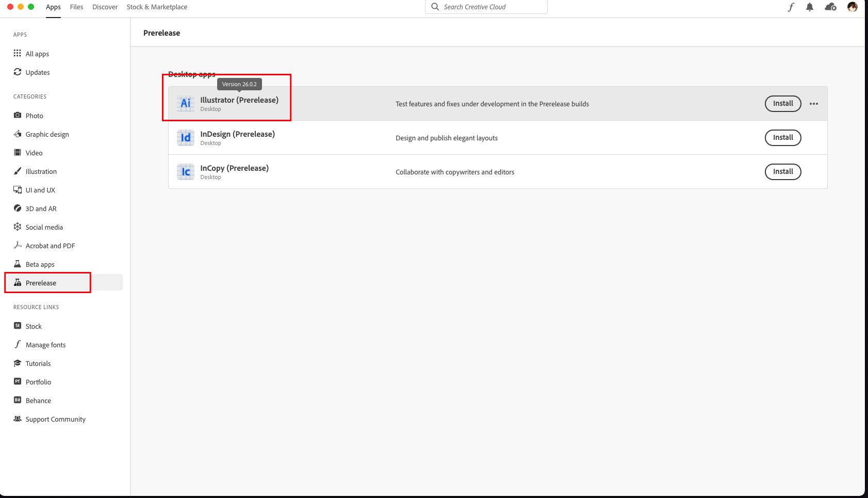Image resolution: width=868 pixels, height=498 pixels.
Task: Click the InCopy (Prerelease) title
Action: (x=235, y=168)
